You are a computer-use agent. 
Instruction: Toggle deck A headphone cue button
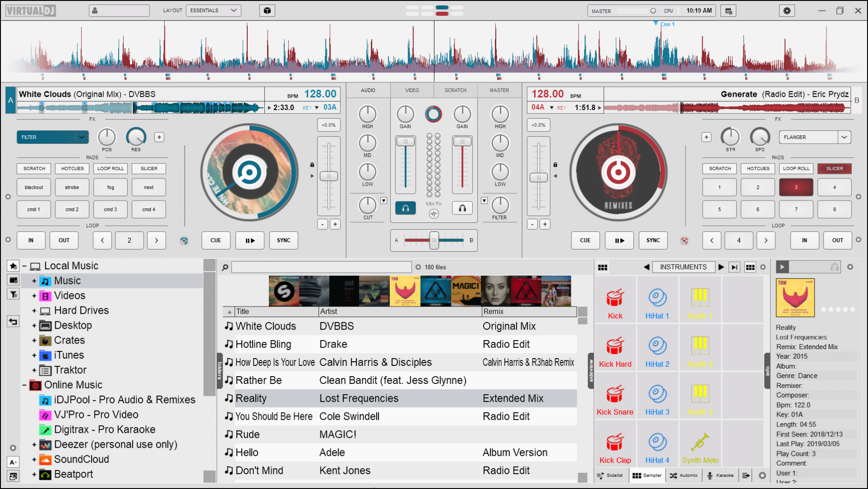pyautogui.click(x=405, y=208)
